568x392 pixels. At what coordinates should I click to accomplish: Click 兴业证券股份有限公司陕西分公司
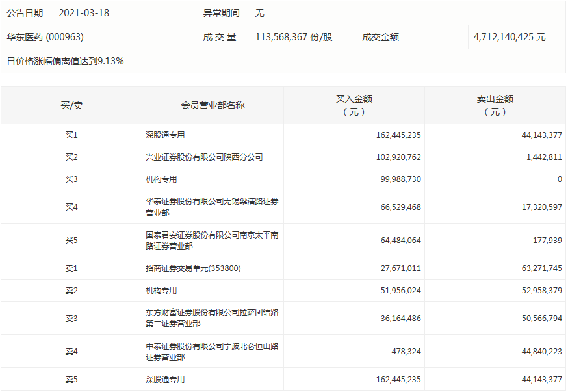(x=204, y=157)
